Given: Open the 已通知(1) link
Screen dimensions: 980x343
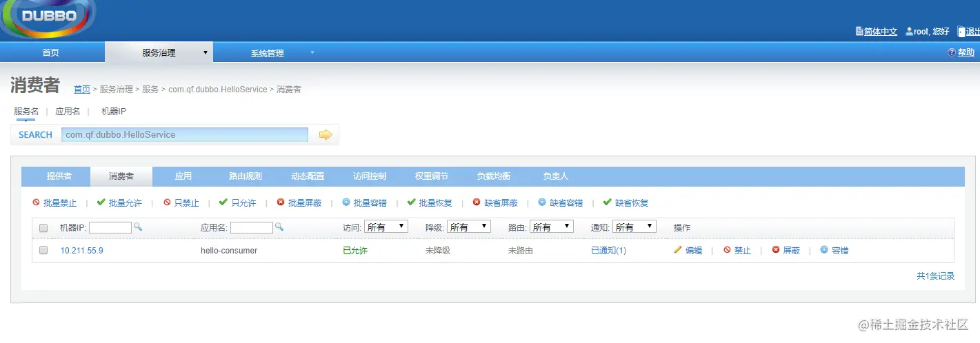Looking at the screenshot, I should click(608, 251).
